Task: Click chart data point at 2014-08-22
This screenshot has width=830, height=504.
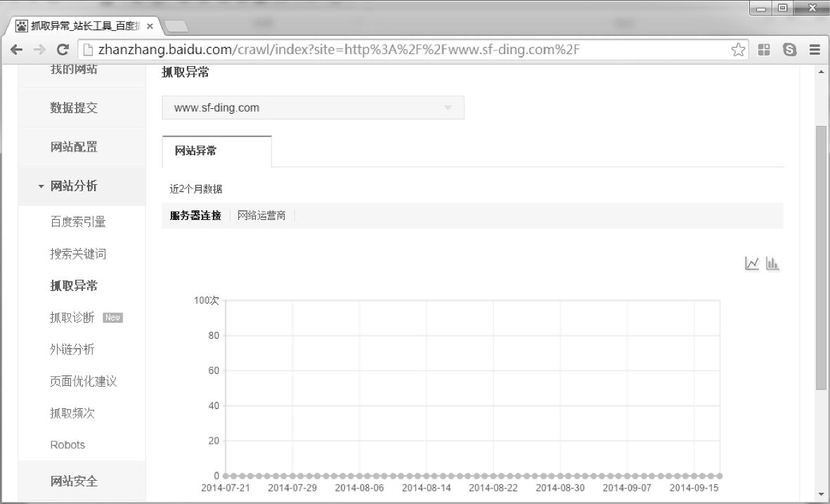Action: 493,476
